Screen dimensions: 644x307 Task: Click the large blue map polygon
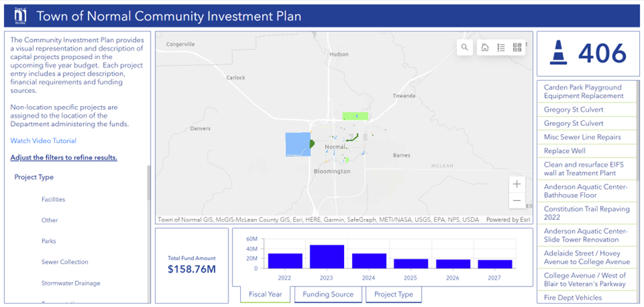[x=298, y=145]
